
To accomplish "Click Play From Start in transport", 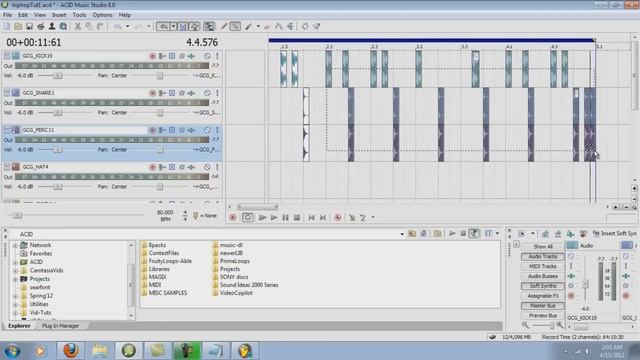I will pyautogui.click(x=262, y=218).
